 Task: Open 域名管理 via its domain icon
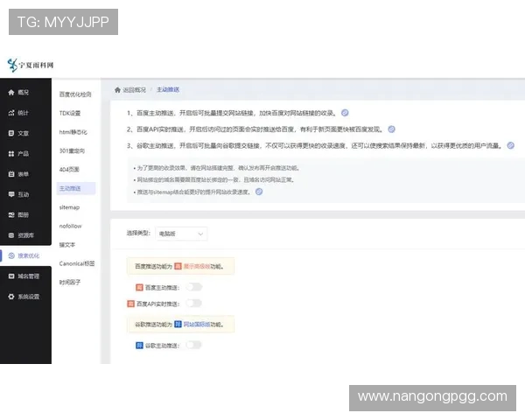[11, 276]
